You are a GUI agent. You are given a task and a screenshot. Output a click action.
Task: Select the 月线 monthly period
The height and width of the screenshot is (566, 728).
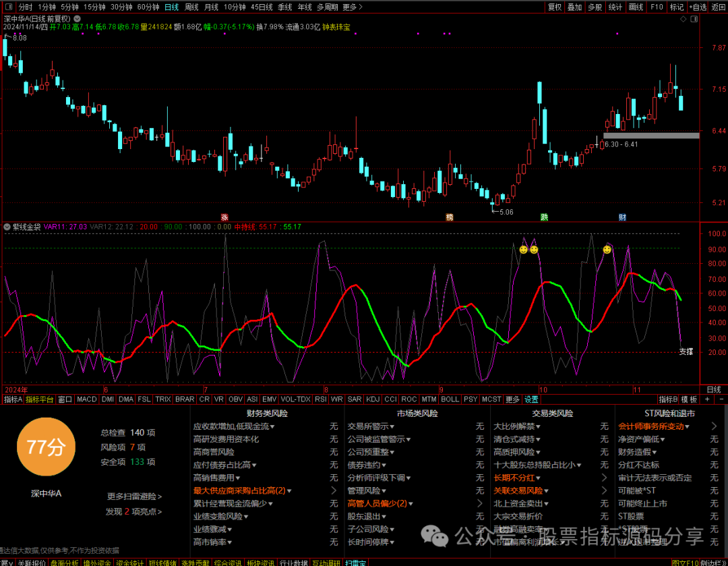[x=211, y=7]
